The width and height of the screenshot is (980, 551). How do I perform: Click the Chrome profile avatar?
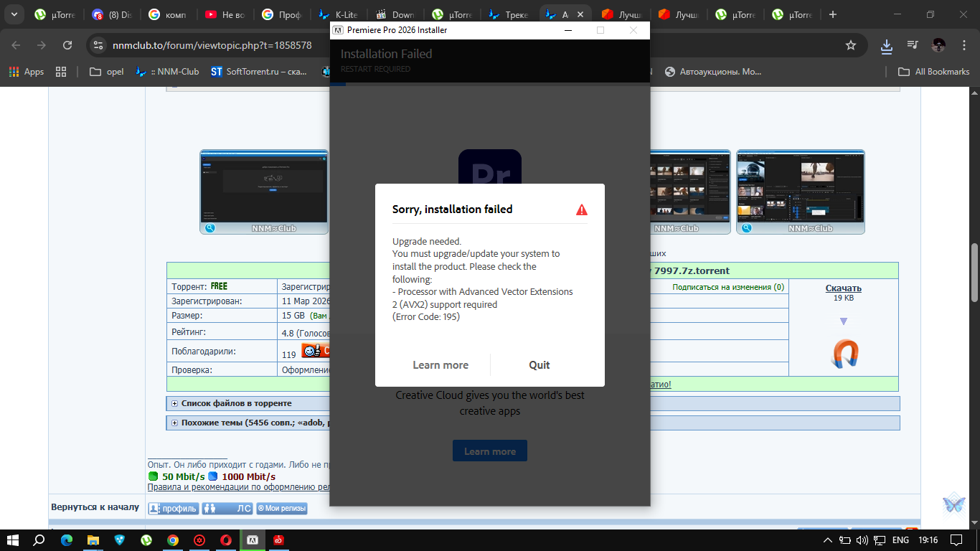[938, 45]
